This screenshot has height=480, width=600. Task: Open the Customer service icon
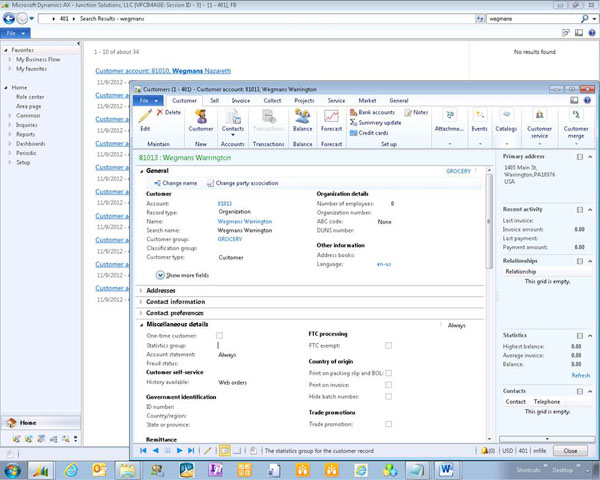click(x=540, y=115)
